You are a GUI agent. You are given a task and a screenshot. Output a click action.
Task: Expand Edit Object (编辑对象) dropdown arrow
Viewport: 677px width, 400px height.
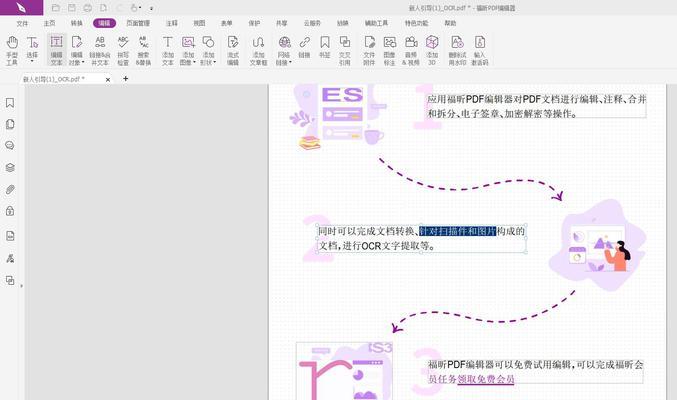(83, 62)
